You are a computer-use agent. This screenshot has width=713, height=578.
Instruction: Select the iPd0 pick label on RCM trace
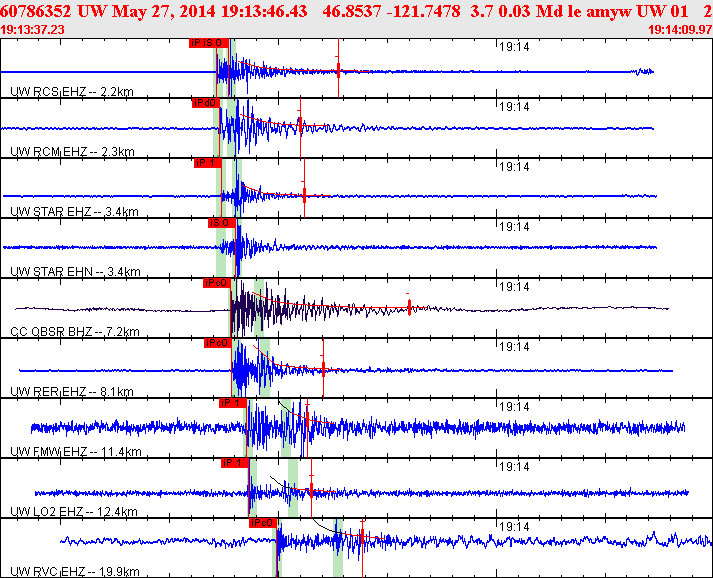point(206,103)
